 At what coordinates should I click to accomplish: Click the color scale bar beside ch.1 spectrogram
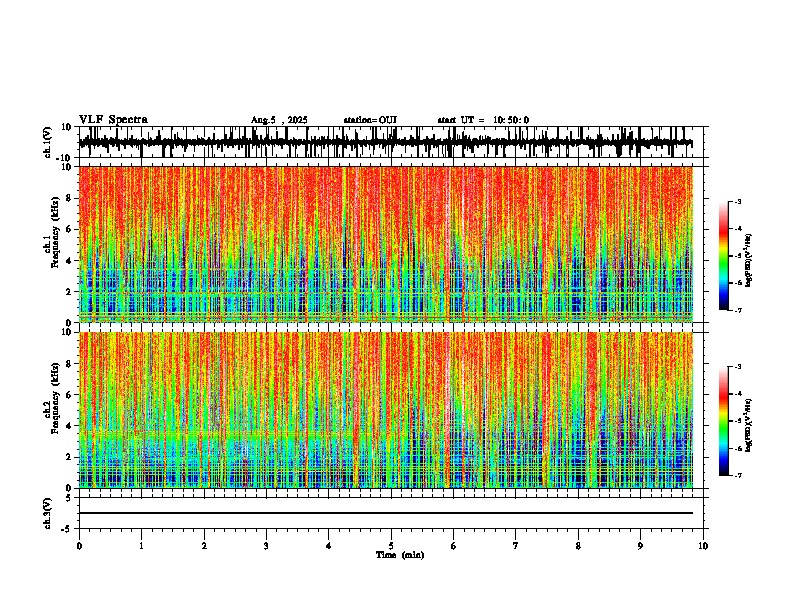(x=723, y=256)
